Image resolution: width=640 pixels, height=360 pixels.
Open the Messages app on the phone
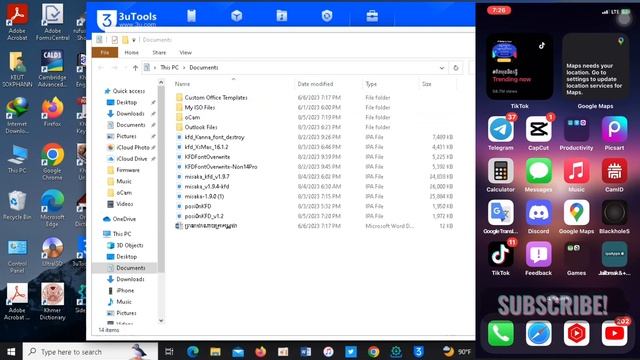coord(538,171)
